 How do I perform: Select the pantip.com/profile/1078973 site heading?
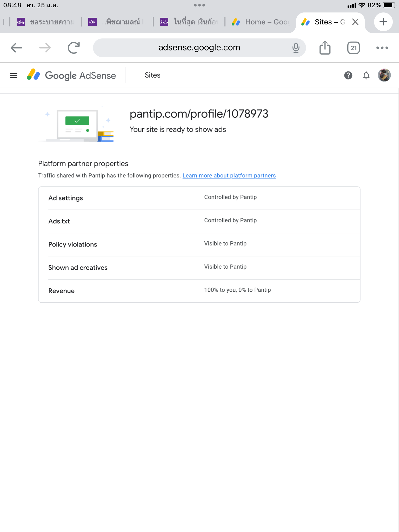[199, 114]
